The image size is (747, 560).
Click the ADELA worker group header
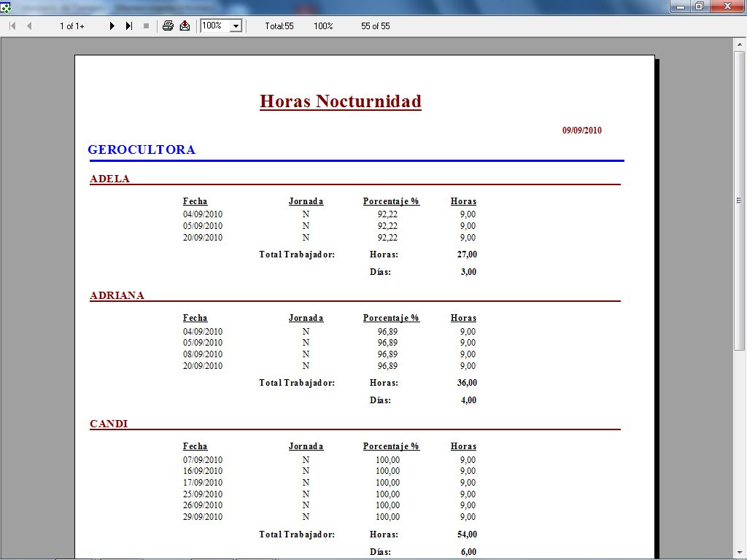point(109,179)
